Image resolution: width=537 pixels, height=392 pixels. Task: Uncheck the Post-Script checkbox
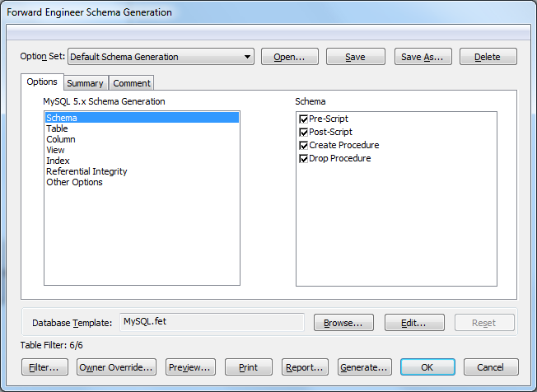point(303,132)
